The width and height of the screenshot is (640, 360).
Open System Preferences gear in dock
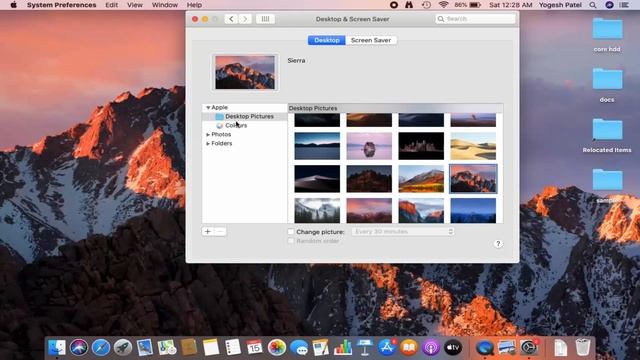(x=529, y=347)
